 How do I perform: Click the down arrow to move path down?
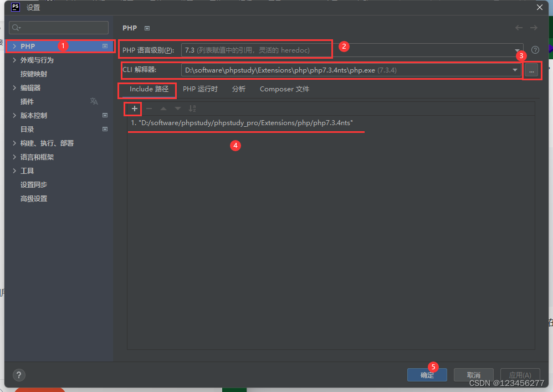point(177,109)
